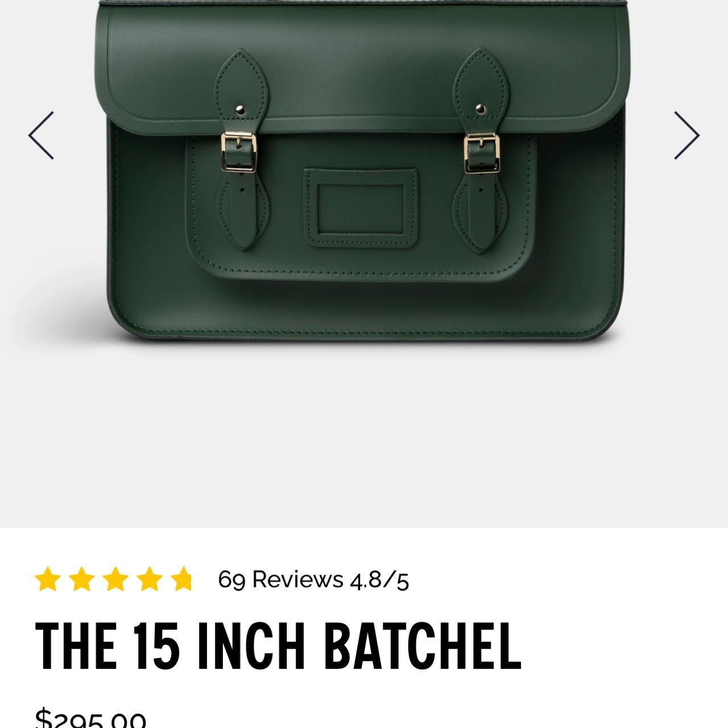Select the third yellow rating star
728x728 pixels.
[115, 580]
